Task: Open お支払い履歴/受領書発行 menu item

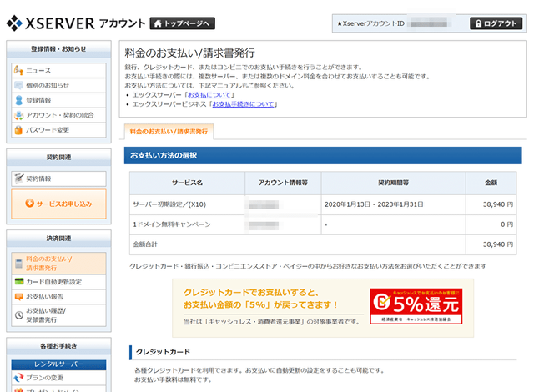Action: [58, 315]
